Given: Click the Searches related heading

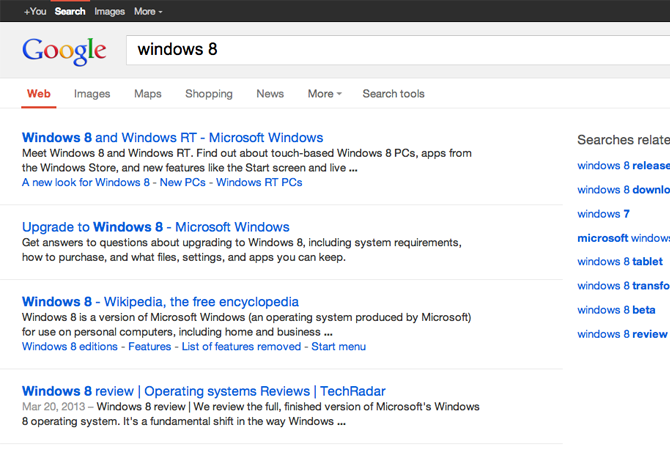Looking at the screenshot, I should [623, 140].
